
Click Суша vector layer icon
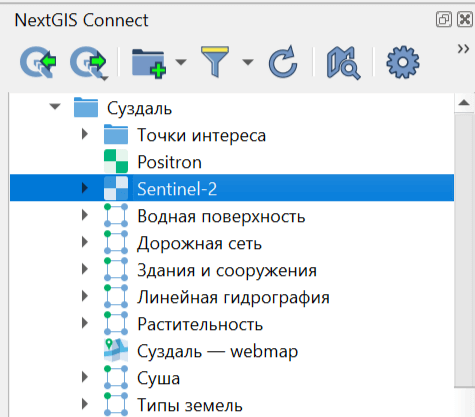(116, 377)
